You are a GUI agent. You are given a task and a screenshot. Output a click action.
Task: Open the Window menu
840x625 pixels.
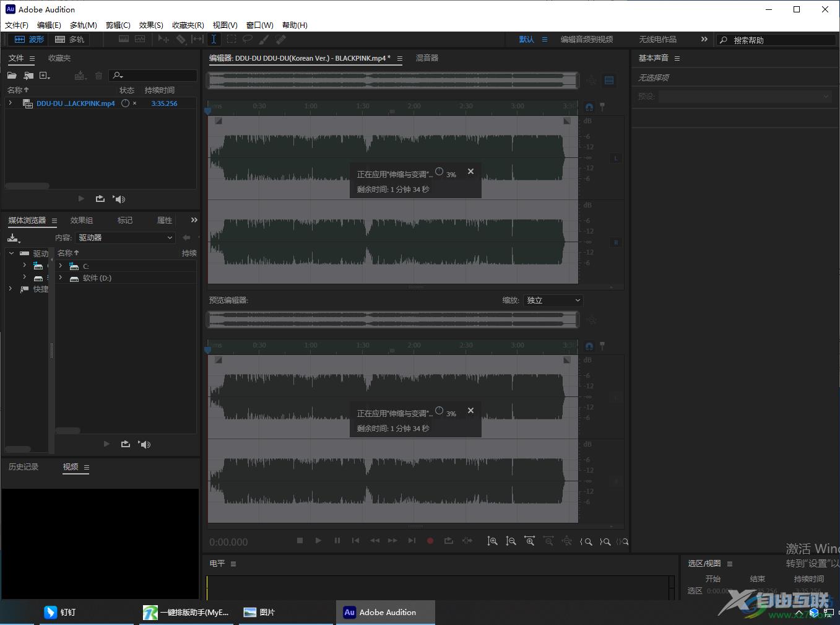click(x=259, y=25)
